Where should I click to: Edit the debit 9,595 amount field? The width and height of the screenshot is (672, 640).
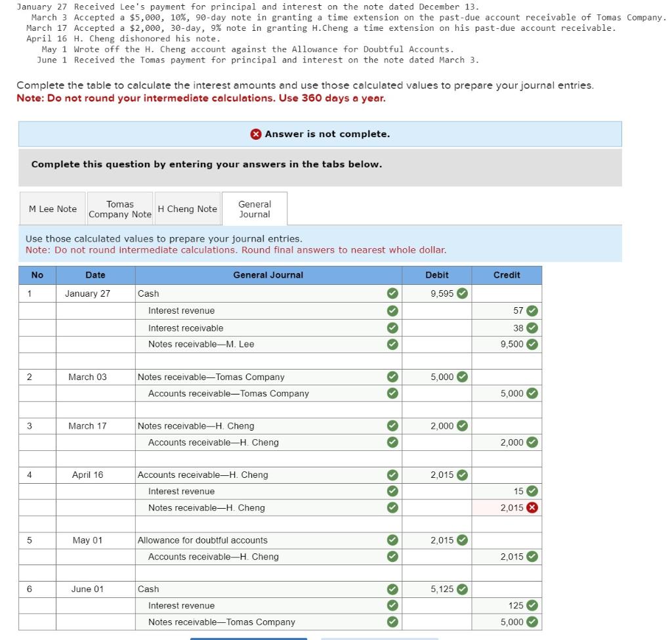click(x=436, y=293)
